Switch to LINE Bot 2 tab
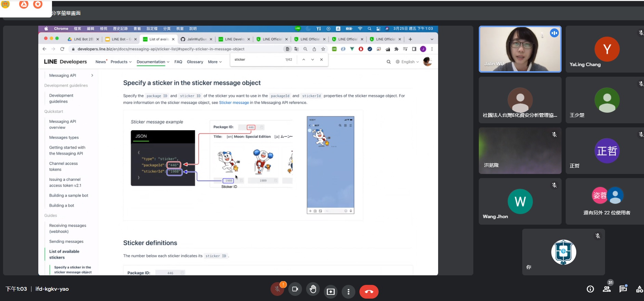 (83, 39)
